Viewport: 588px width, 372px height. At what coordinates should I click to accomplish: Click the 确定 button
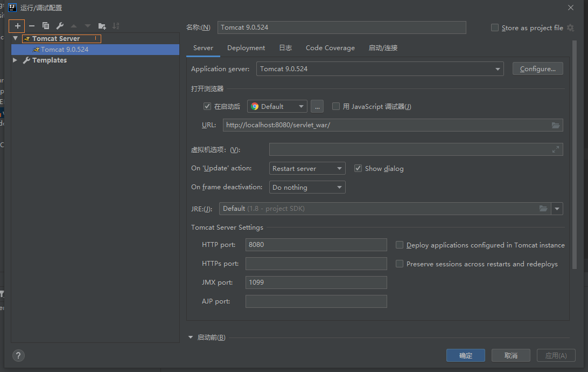pos(466,355)
